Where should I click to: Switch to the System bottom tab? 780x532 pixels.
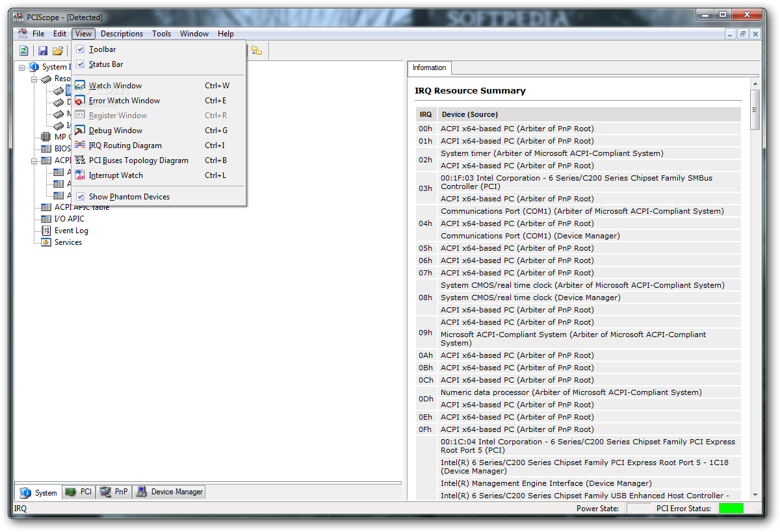click(x=39, y=492)
